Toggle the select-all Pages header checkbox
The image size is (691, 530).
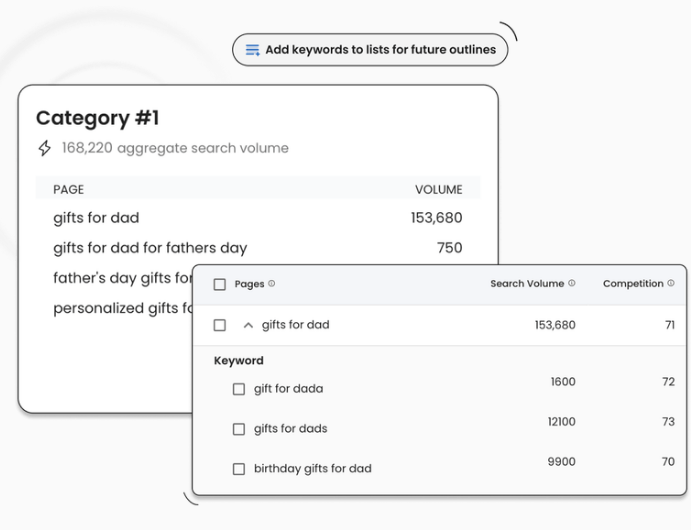[x=220, y=285]
